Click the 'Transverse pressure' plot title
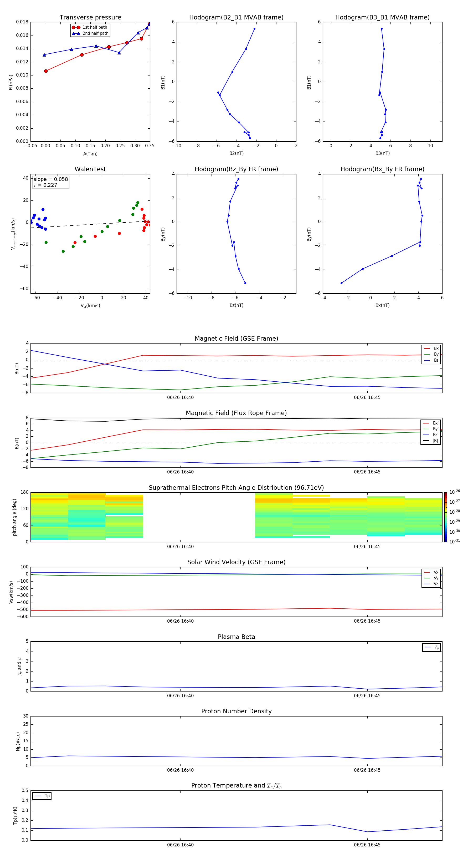The image size is (473, 868). 90,18
